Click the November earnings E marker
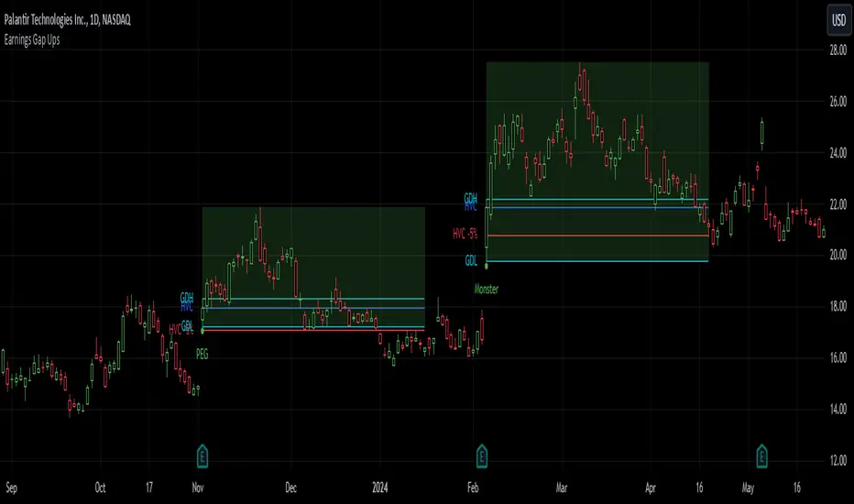Image resolution: width=854 pixels, height=504 pixels. [x=203, y=456]
